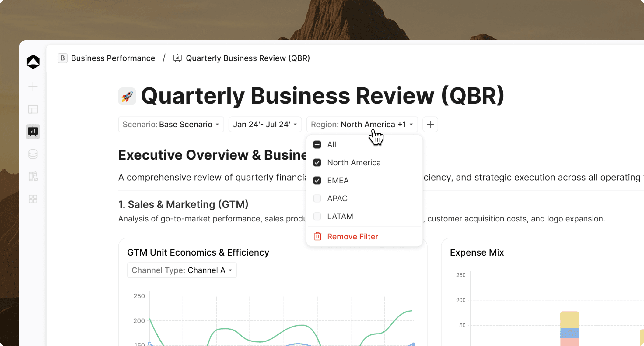Viewport: 644px width, 346px height.
Task: Click the plus icon in the sidebar
Action: pos(33,87)
